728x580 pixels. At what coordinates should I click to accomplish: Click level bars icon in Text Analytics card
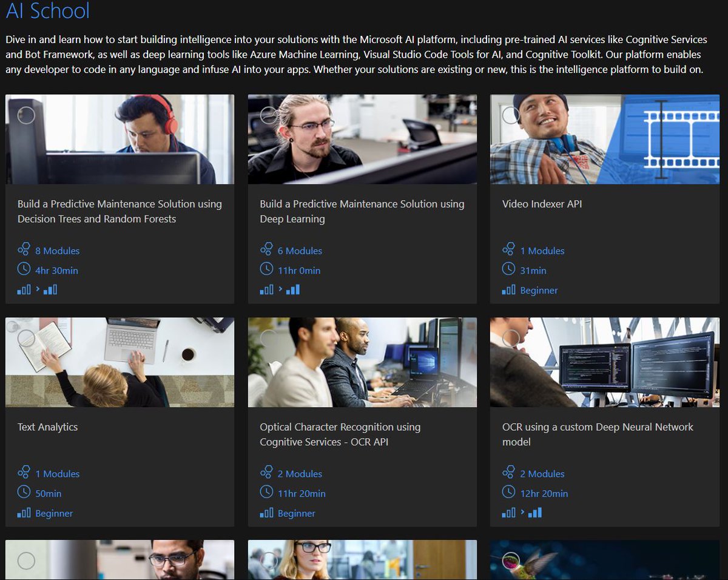[x=24, y=513]
